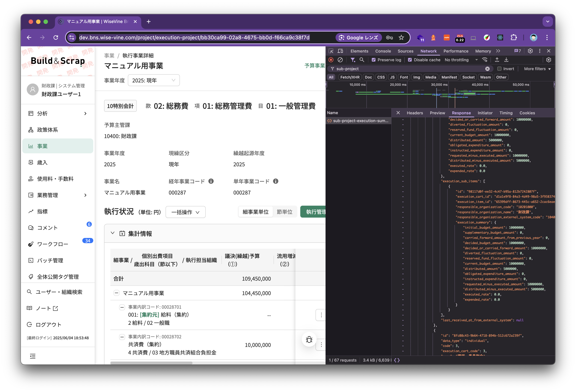Open row menu for 共済費（集約）
This screenshot has width=576, height=392.
[321, 345]
